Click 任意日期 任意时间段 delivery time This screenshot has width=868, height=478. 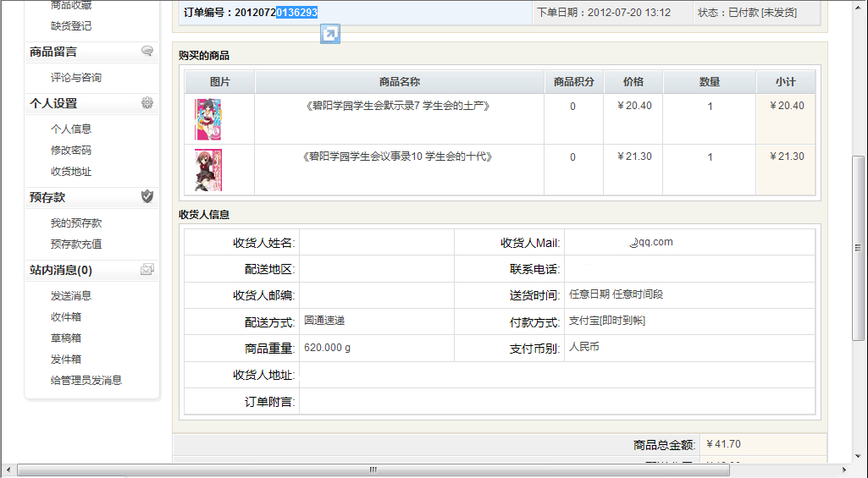tap(616, 294)
